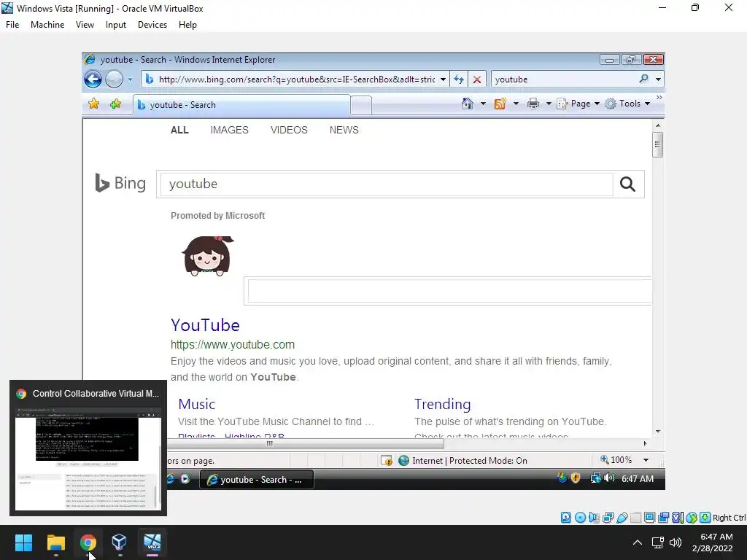Open the VirtualBox Devices menu
This screenshot has height=560, width=747.
pos(152,25)
